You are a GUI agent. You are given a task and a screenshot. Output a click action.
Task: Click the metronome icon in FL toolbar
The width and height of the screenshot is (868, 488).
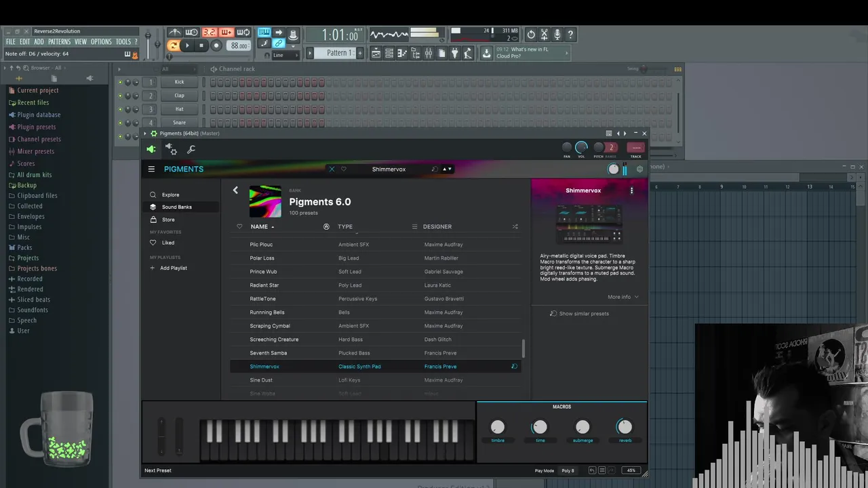point(174,33)
